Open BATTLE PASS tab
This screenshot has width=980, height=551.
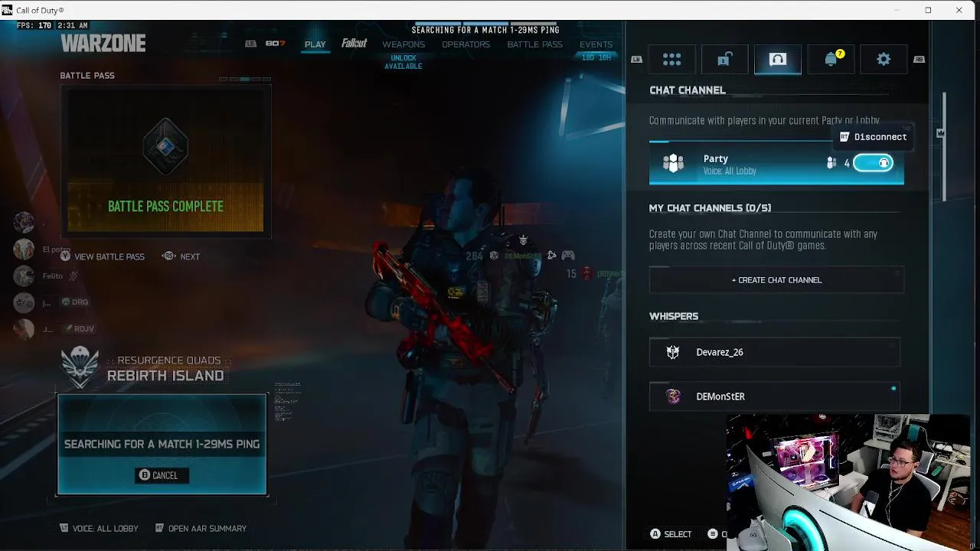(534, 44)
